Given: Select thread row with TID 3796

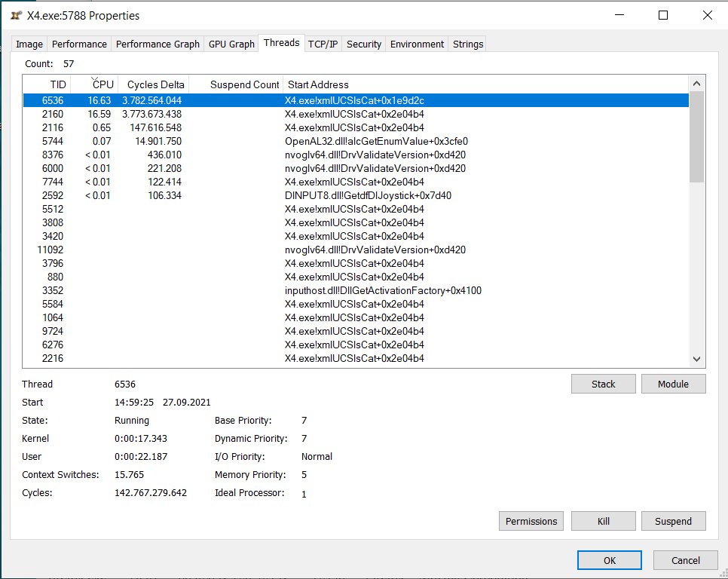Looking at the screenshot, I should click(356, 263).
